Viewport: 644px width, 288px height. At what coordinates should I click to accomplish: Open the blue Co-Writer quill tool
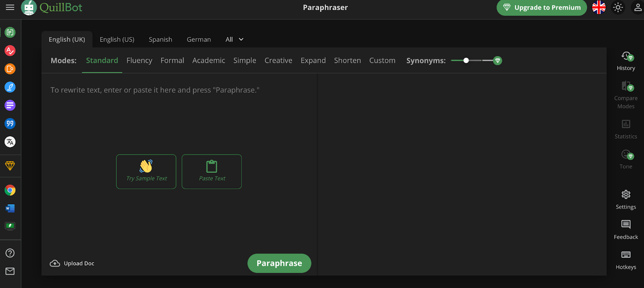click(10, 87)
